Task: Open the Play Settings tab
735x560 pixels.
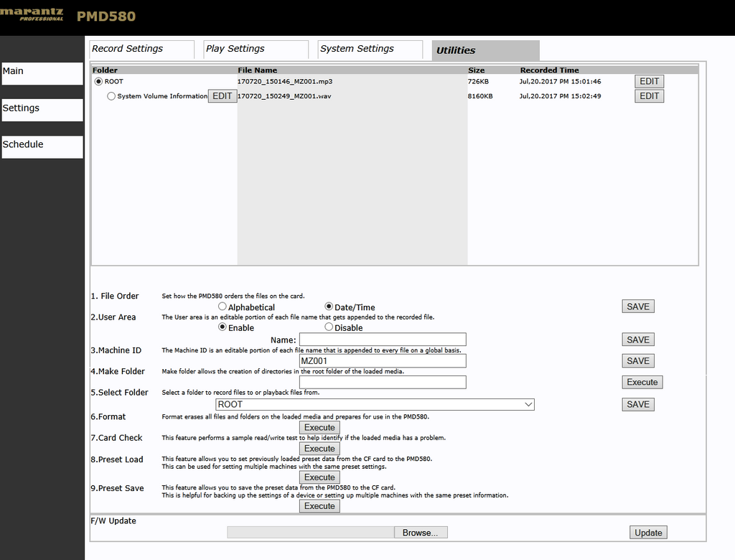Action: [256, 50]
